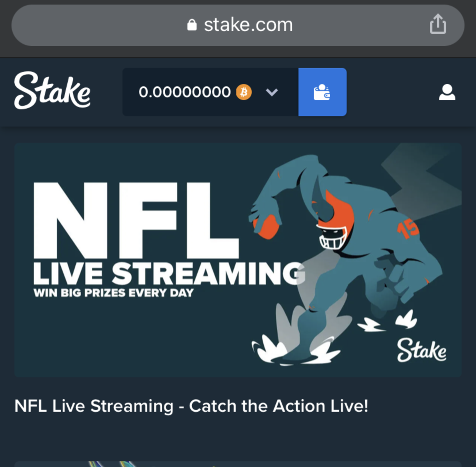Click the large white NFL text on banner

point(136,220)
